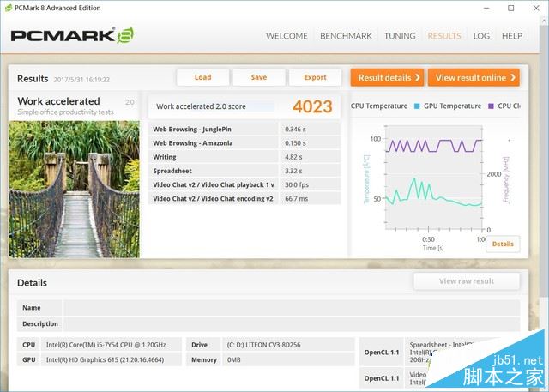Image resolution: width=549 pixels, height=392 pixels.
Task: Click the 66.7 ms value
Action: coord(296,198)
